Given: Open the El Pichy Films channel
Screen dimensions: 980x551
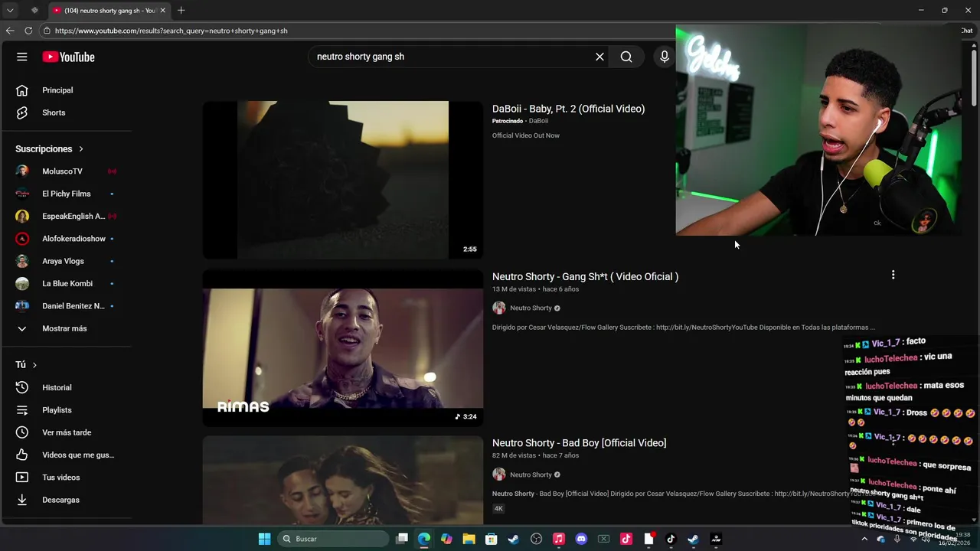Looking at the screenshot, I should (x=67, y=194).
